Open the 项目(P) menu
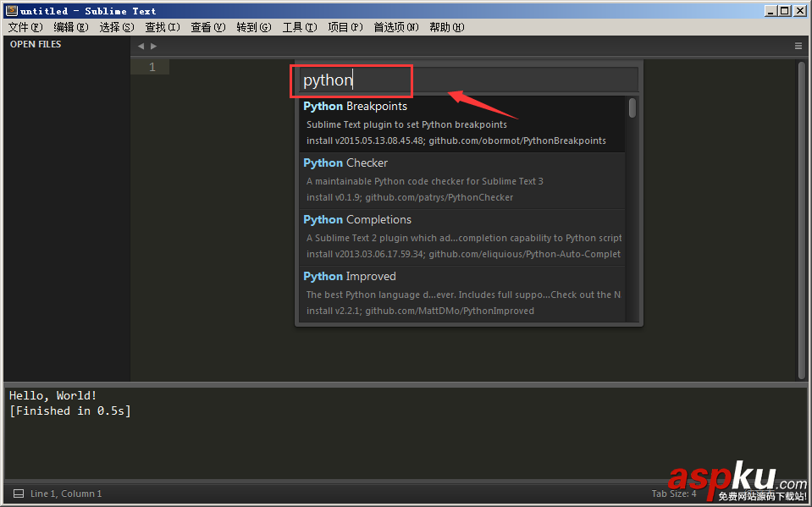The width and height of the screenshot is (812, 507). (345, 27)
